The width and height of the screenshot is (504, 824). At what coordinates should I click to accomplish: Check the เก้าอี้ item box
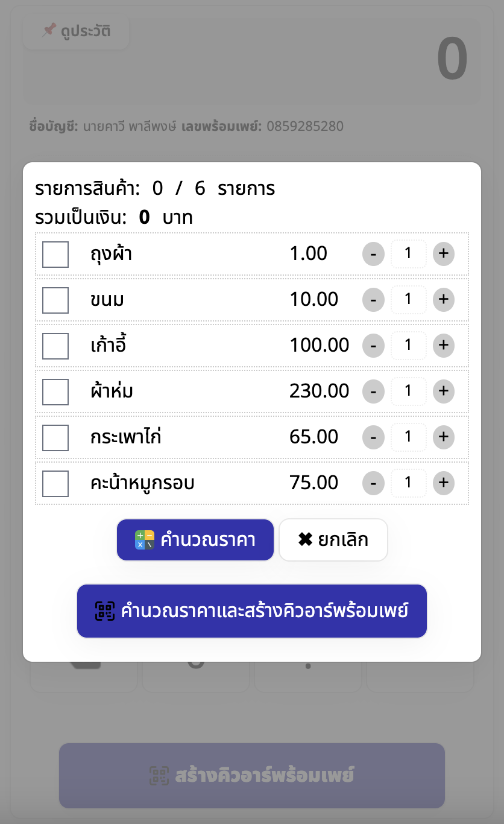point(55,346)
